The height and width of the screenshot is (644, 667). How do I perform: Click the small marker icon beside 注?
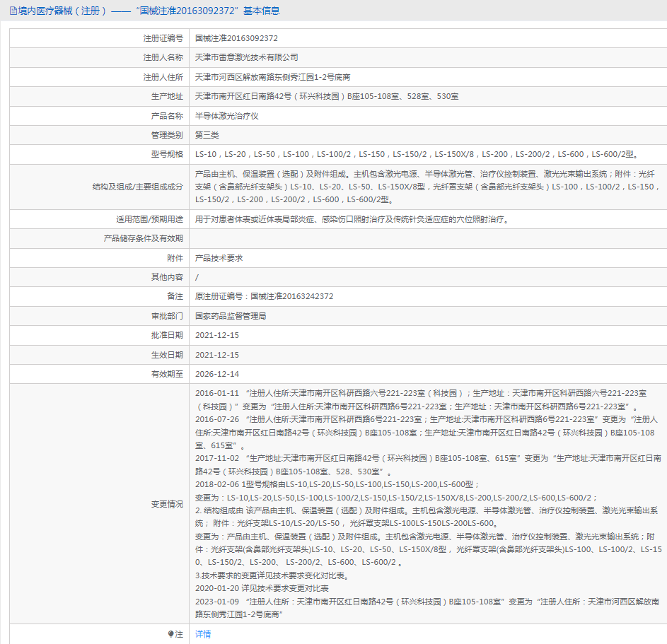(170, 634)
